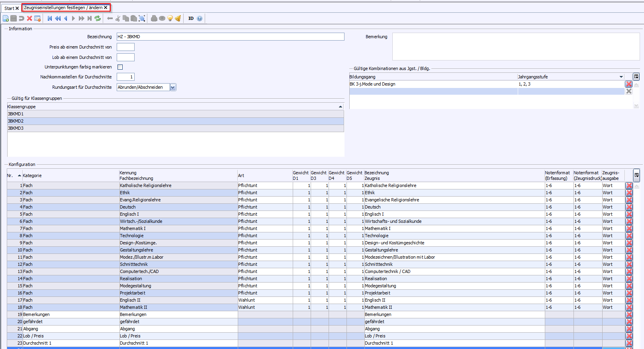The image size is (644, 349).
Task: Click the new record toolbar icon
Action: click(6, 18)
